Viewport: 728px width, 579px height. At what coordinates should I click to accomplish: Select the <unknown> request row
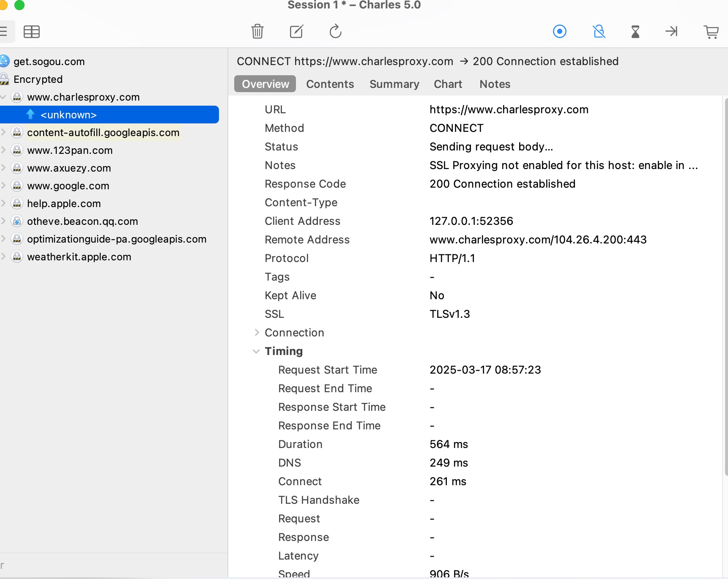point(109,115)
